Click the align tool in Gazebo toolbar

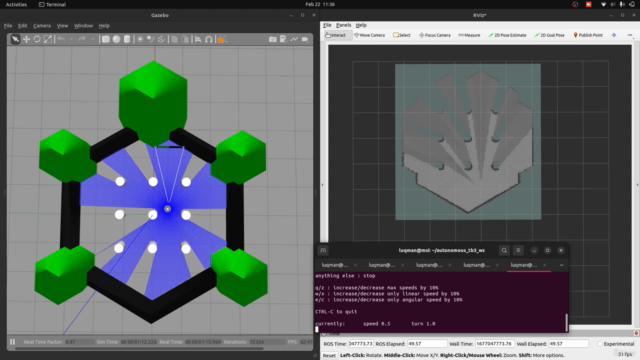[198, 39]
